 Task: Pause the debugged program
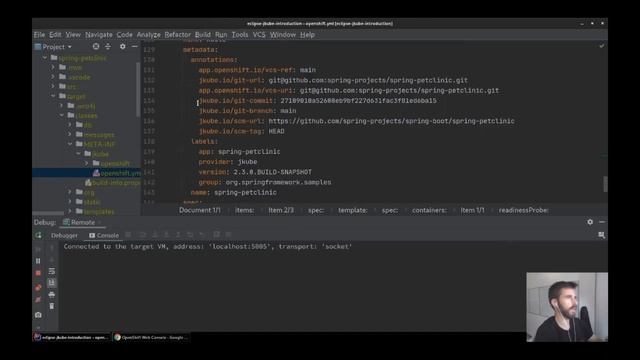[38, 261]
